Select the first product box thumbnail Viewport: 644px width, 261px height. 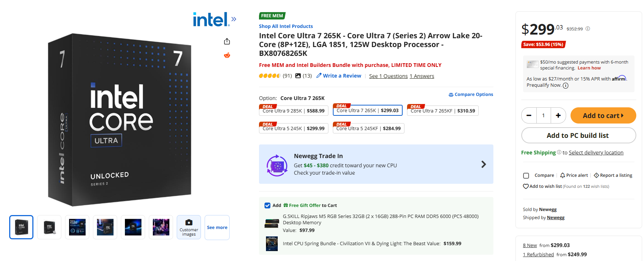coord(21,227)
